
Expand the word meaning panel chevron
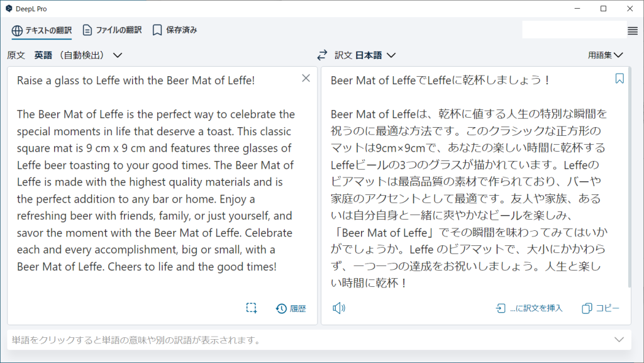pyautogui.click(x=619, y=340)
